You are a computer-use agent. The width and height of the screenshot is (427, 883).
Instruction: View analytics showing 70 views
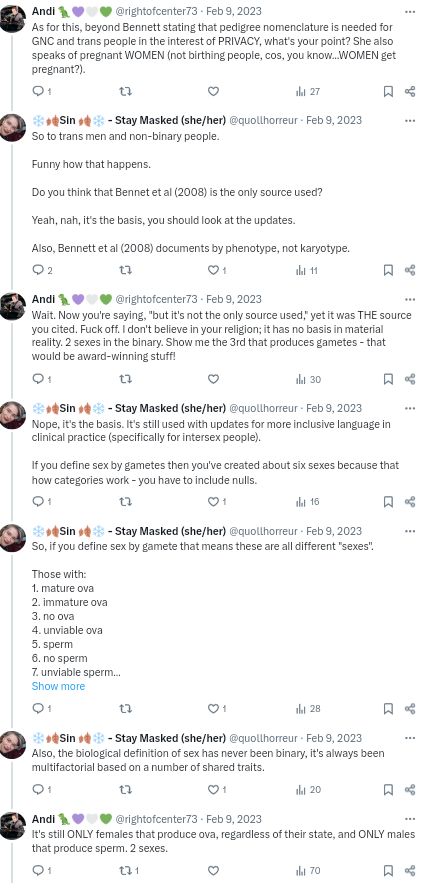[308, 870]
